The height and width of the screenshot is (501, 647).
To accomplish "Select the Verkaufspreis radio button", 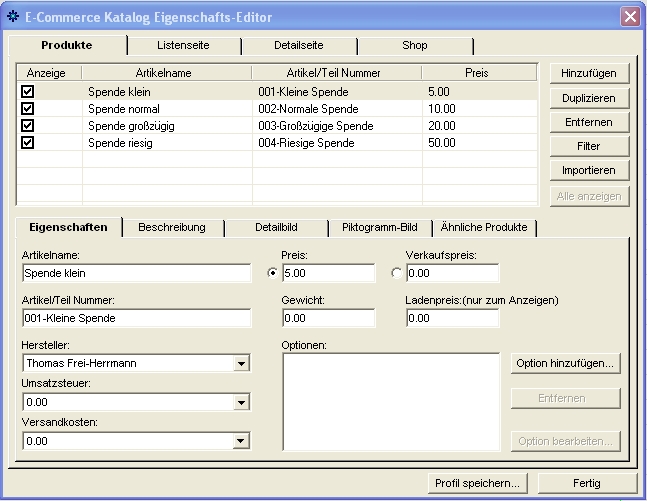I will click(x=397, y=272).
